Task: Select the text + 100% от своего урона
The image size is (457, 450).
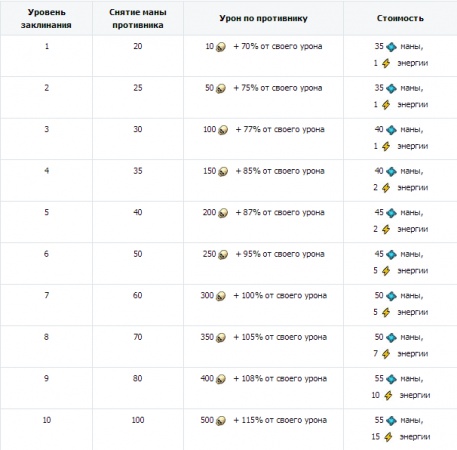Action: point(280,296)
